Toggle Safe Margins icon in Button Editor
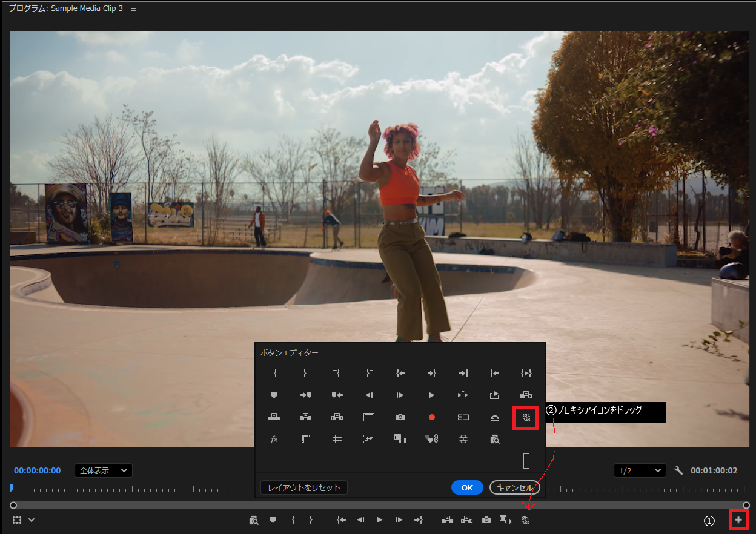 (x=369, y=417)
